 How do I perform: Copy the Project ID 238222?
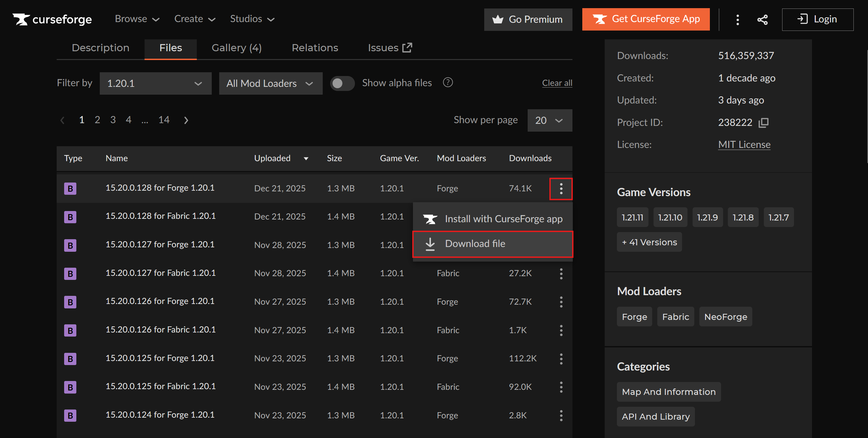tap(763, 122)
